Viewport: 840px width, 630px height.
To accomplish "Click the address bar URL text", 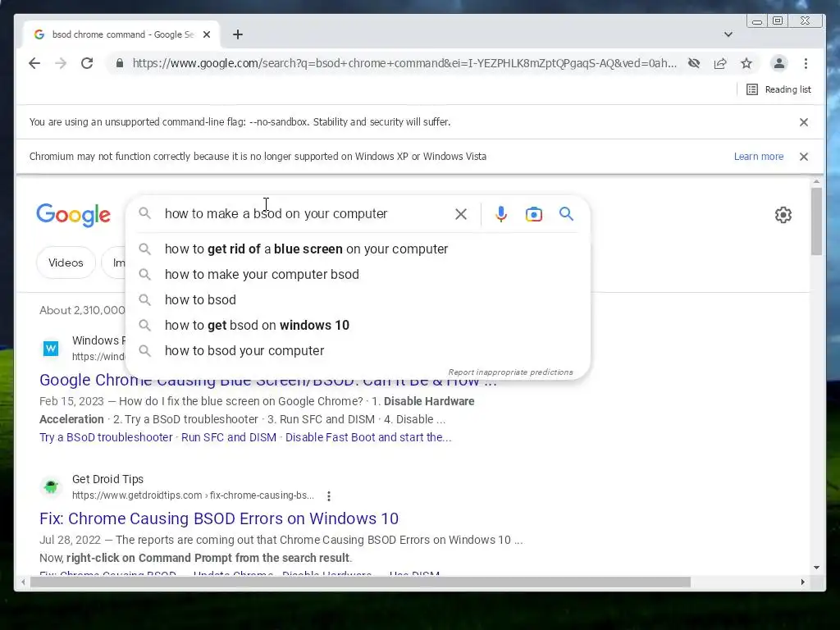I will [x=404, y=63].
